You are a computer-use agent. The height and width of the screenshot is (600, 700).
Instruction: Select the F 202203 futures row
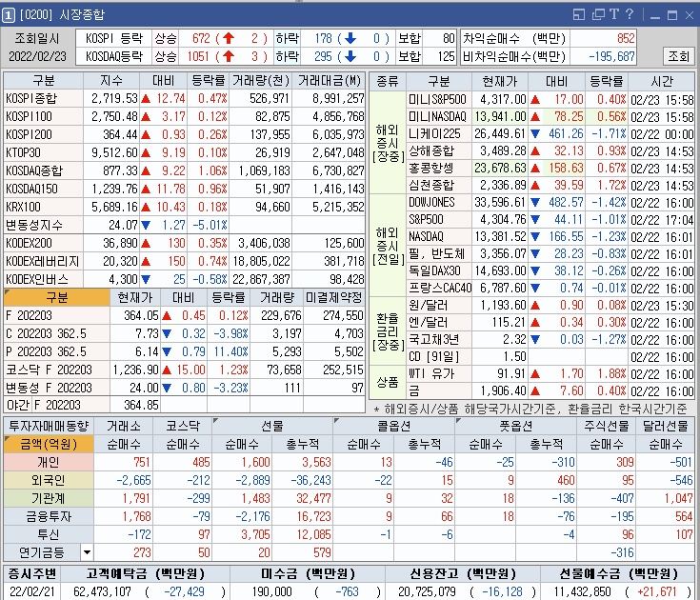tap(184, 315)
